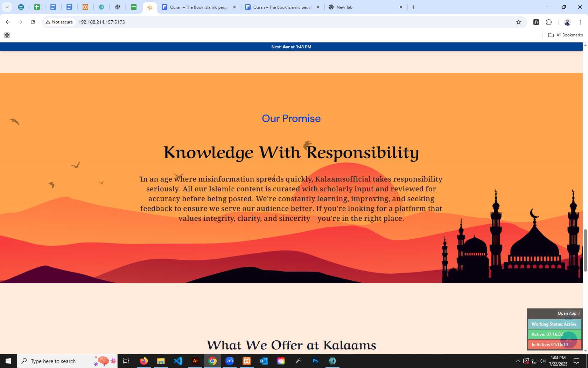Open the tab search dropdown arrow
Screen dimensions: 588x368
coord(7,7)
